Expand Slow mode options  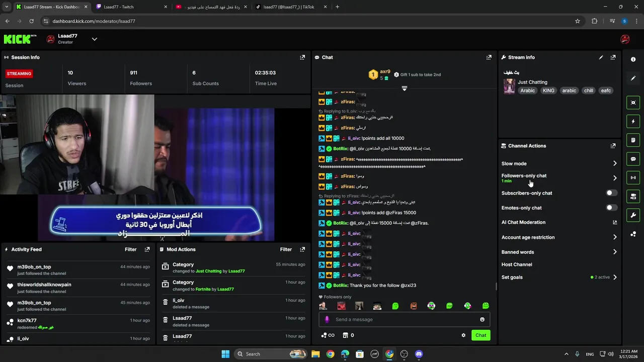[x=615, y=163]
